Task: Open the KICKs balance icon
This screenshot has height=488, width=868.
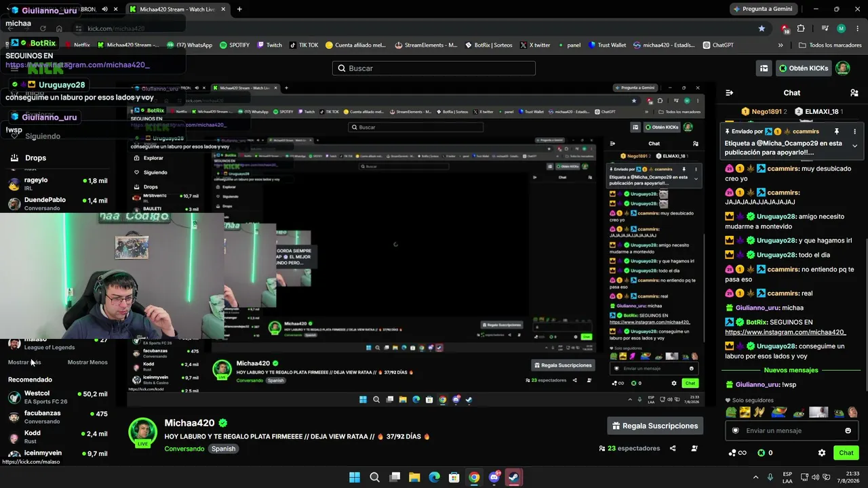Action: pos(766,453)
